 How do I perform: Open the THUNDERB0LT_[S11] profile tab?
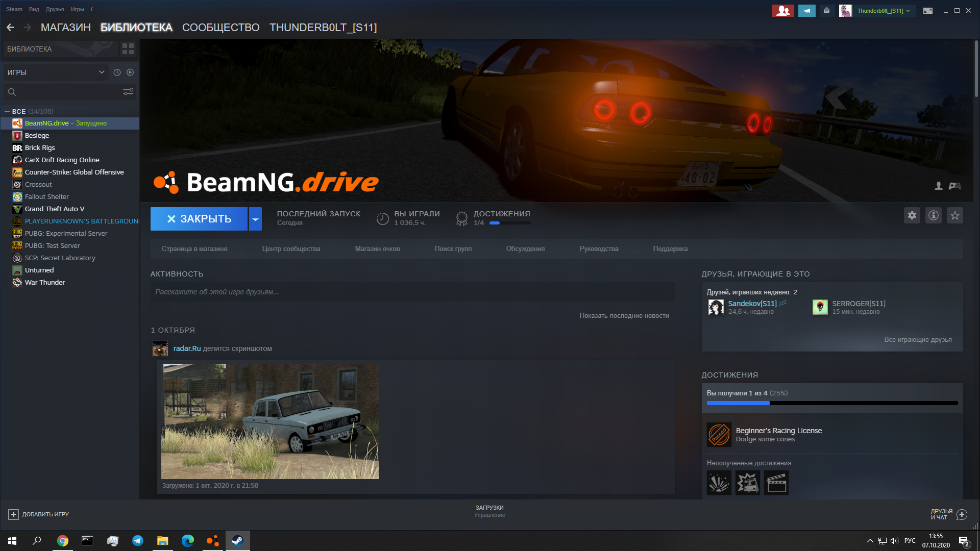tap(323, 28)
